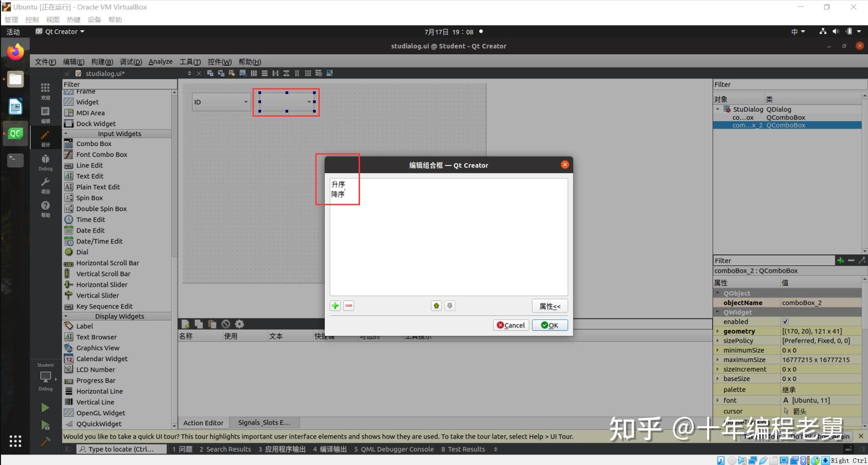Remove selected item with the red minus
The image size is (868, 465).
coord(349,306)
